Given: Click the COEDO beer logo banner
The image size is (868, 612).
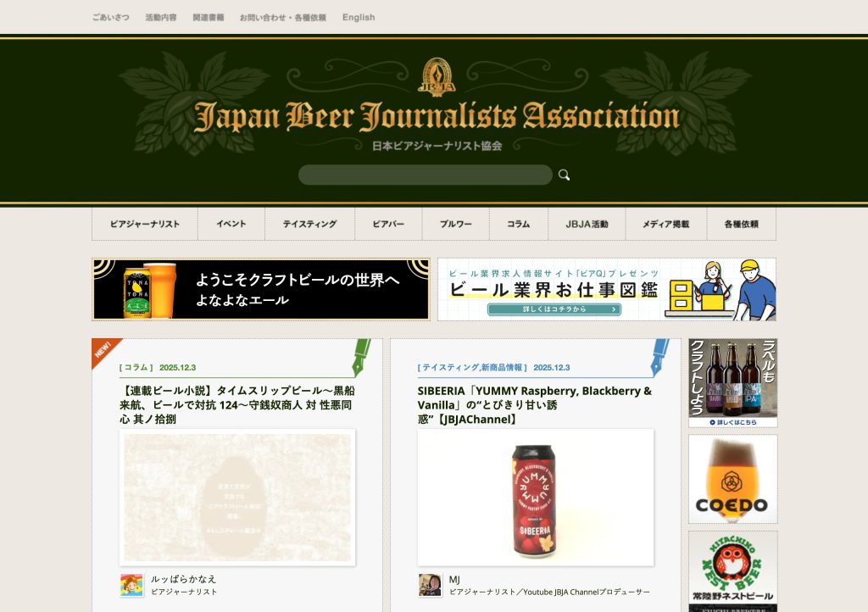Looking at the screenshot, I should point(732,479).
